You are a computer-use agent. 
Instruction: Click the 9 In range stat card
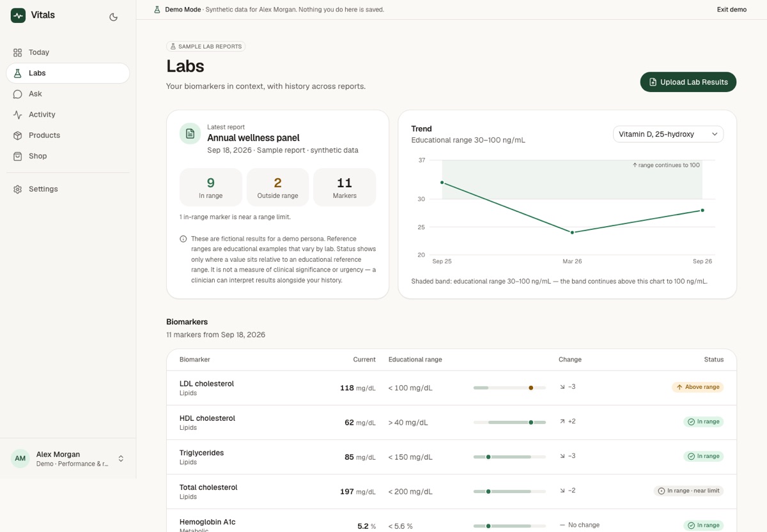coord(211,187)
